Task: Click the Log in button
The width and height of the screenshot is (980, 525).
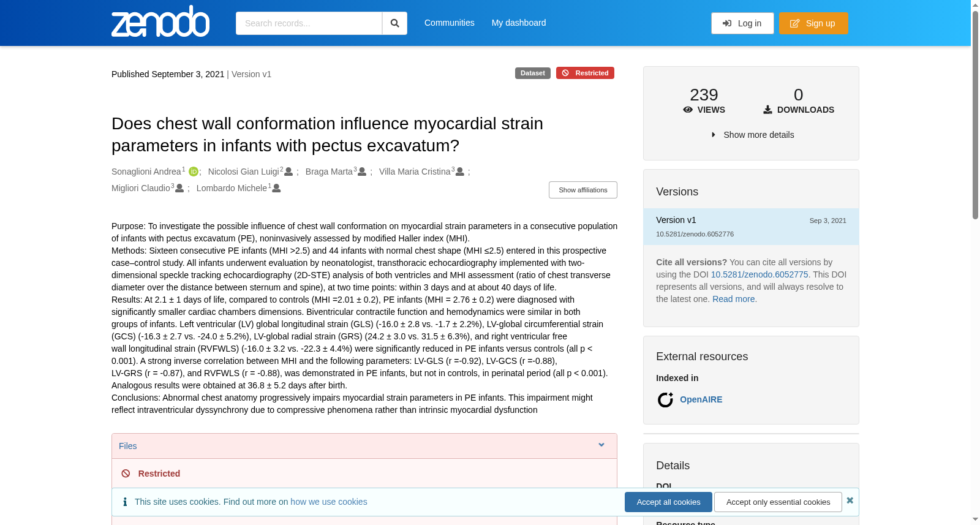Action: tap(742, 23)
